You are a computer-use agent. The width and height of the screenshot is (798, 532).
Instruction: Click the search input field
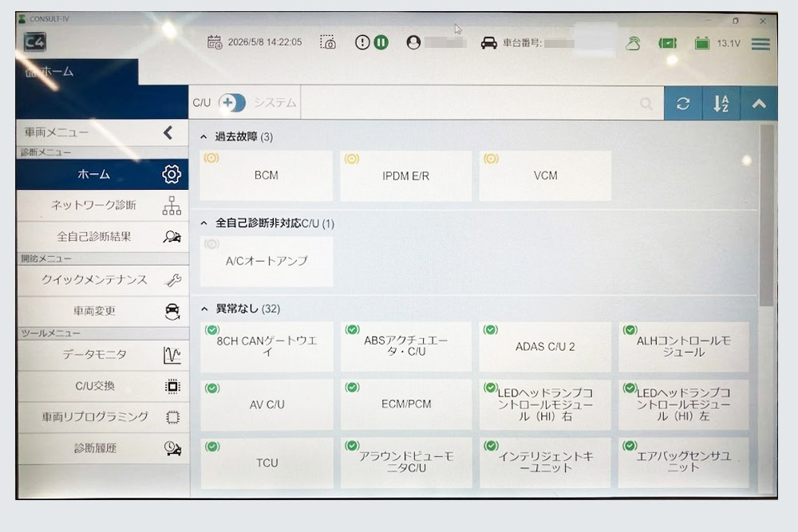point(482,103)
